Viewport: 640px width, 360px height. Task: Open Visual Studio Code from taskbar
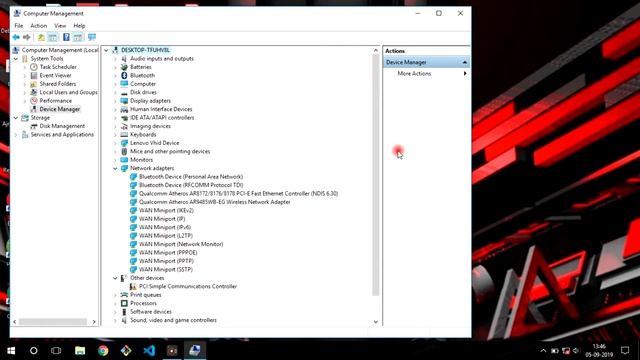pos(149,351)
